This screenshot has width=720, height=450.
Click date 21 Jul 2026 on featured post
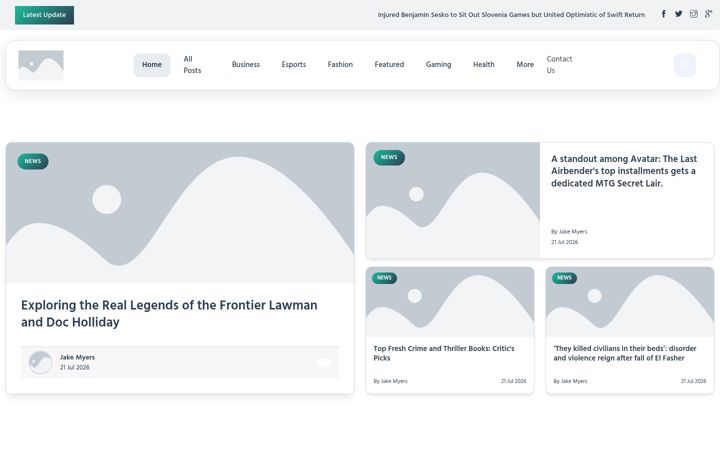tap(74, 367)
